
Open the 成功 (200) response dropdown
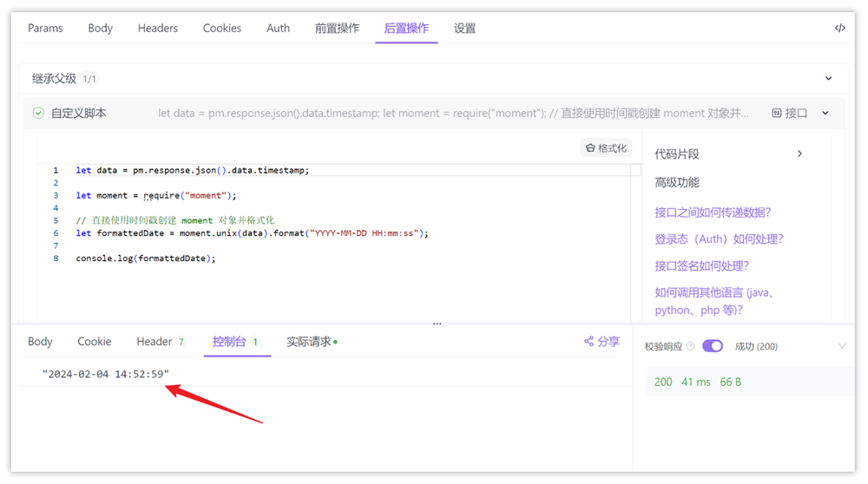pyautogui.click(x=841, y=347)
